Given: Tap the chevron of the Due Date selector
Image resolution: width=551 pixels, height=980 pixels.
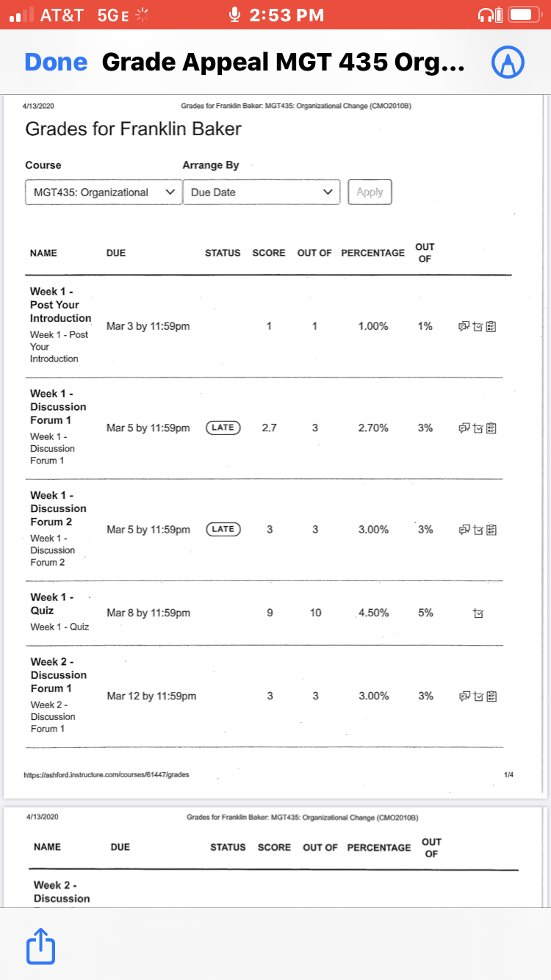Looking at the screenshot, I should 328,192.
